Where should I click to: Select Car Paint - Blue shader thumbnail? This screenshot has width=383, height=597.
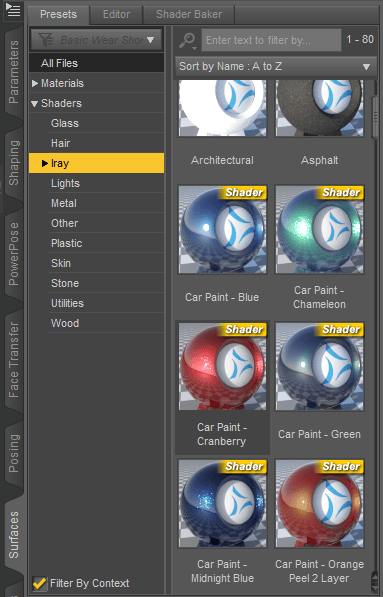tap(222, 230)
